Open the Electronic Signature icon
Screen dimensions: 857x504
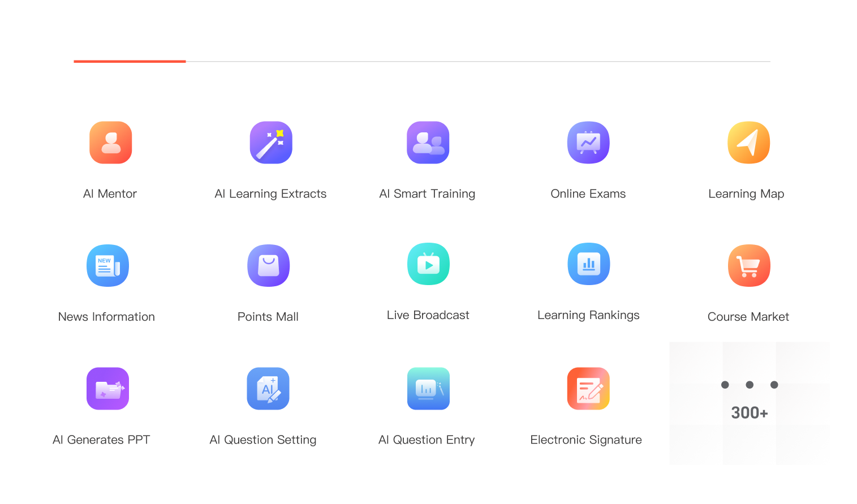click(x=588, y=389)
